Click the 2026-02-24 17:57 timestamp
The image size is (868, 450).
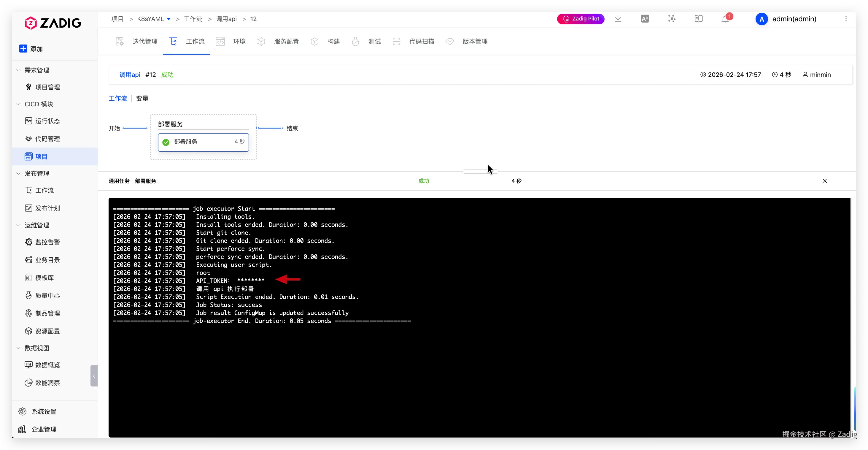point(734,75)
